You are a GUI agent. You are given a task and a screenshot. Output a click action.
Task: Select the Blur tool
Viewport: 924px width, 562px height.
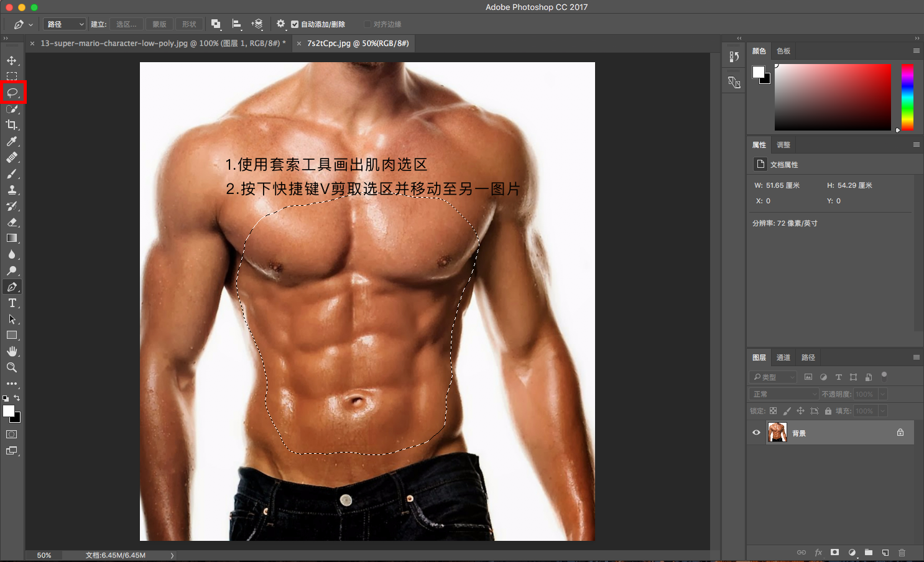coord(12,254)
